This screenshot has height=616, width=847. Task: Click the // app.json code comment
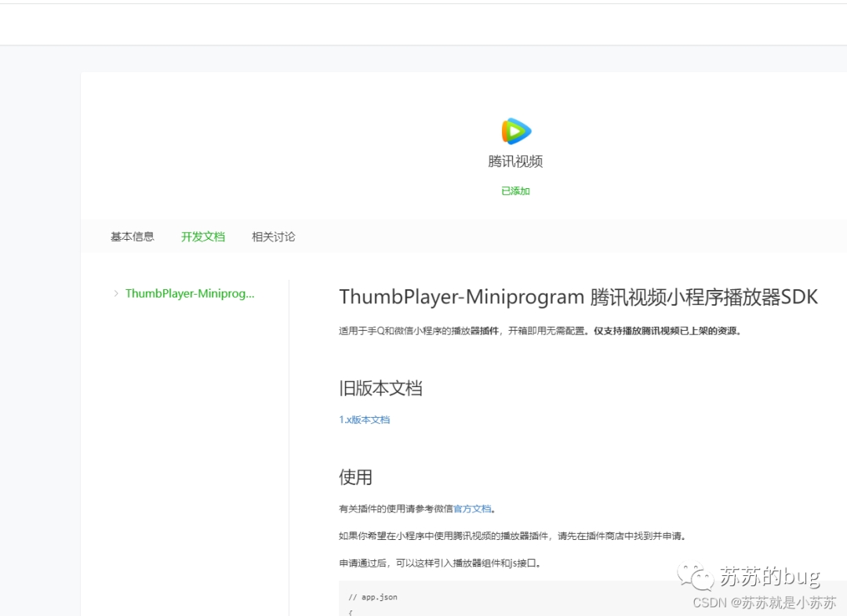pos(373,597)
